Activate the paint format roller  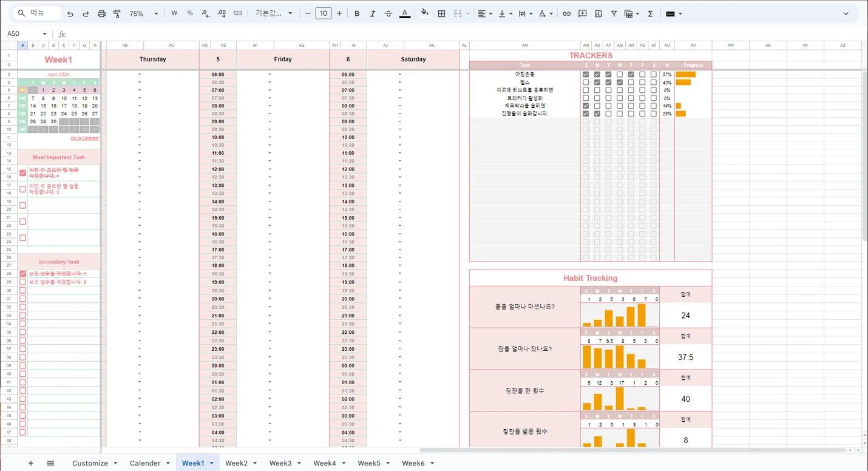point(117,13)
